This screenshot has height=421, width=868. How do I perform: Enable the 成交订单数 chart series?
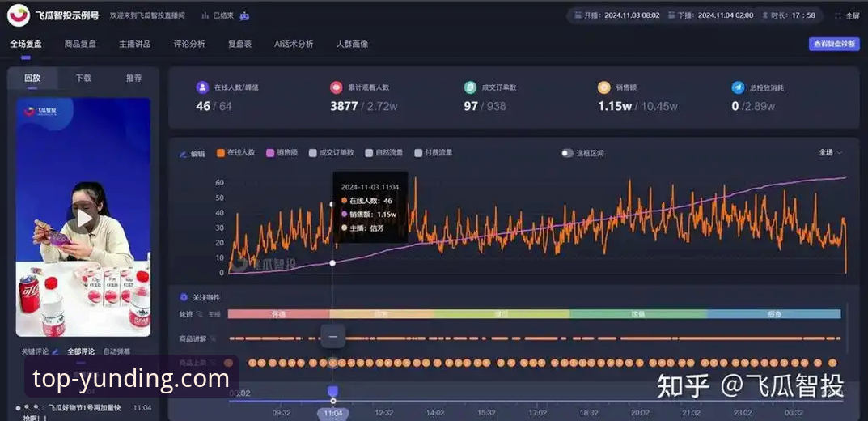coord(331,152)
